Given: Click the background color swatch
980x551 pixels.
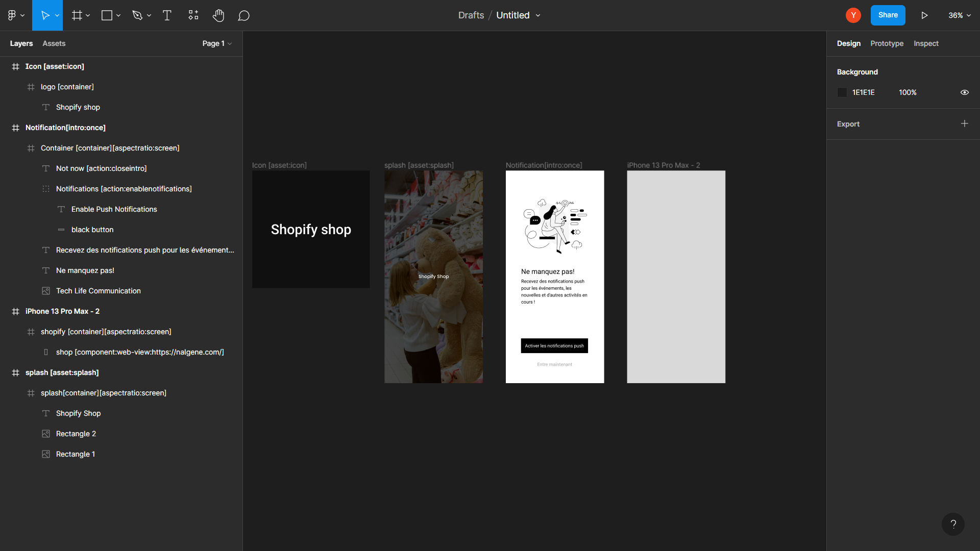Looking at the screenshot, I should (x=842, y=92).
